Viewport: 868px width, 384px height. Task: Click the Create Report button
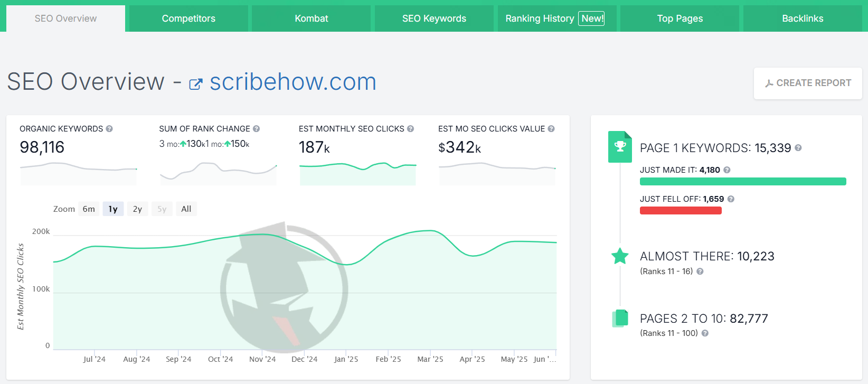coord(808,83)
